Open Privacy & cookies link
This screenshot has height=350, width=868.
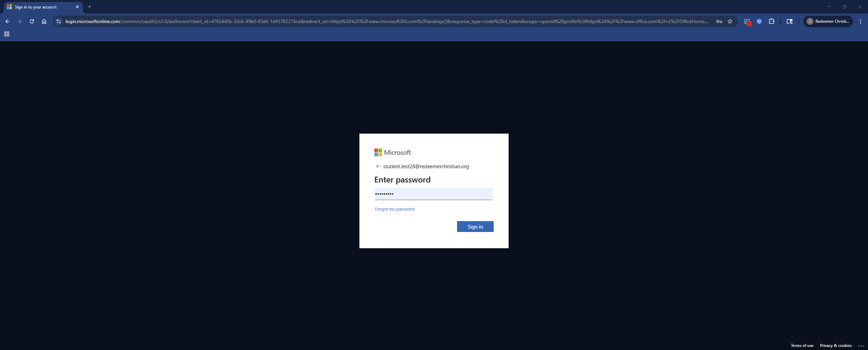click(x=835, y=346)
